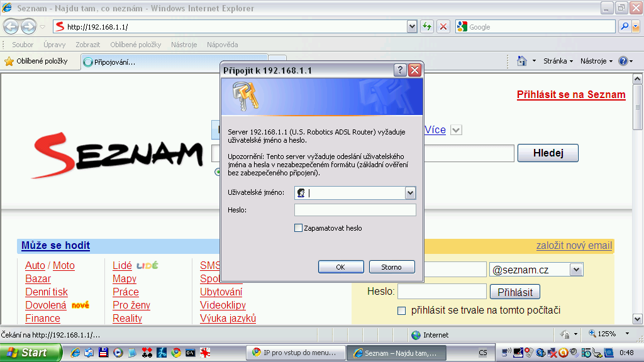
Task: Click the Show Desktop quick launch icon
Action: point(89,353)
